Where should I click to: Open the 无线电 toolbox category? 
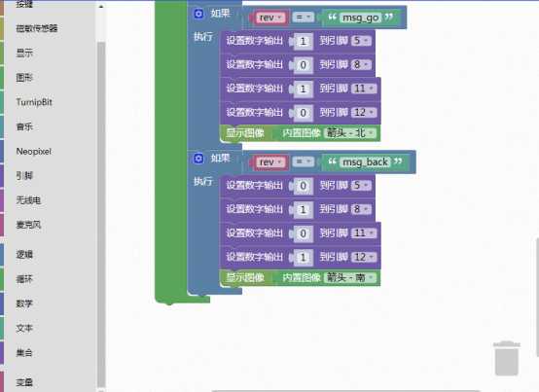click(28, 200)
